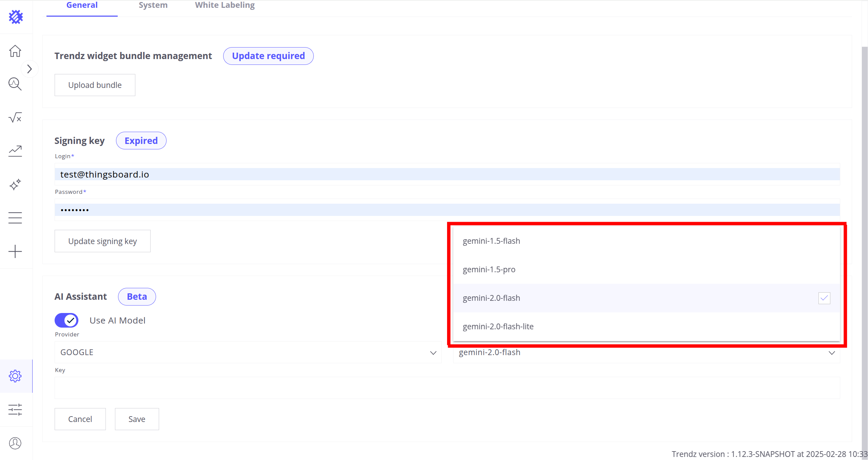Image resolution: width=868 pixels, height=460 pixels.
Task: Switch to the System tab
Action: (153, 5)
